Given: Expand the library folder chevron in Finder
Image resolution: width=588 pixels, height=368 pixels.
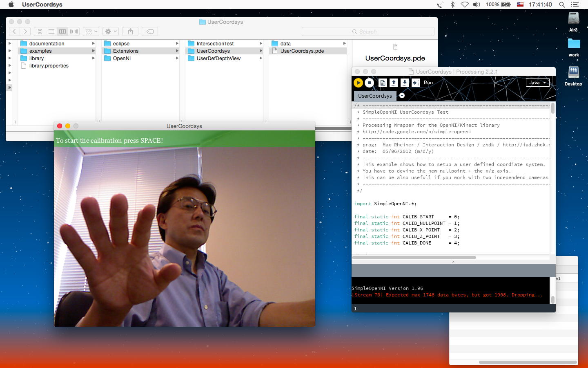Looking at the screenshot, I should pos(93,58).
